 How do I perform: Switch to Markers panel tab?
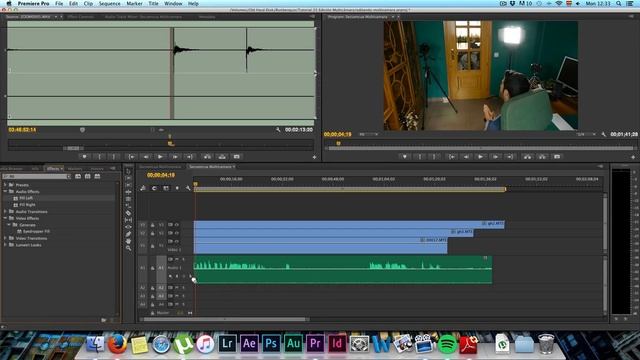[x=75, y=169]
